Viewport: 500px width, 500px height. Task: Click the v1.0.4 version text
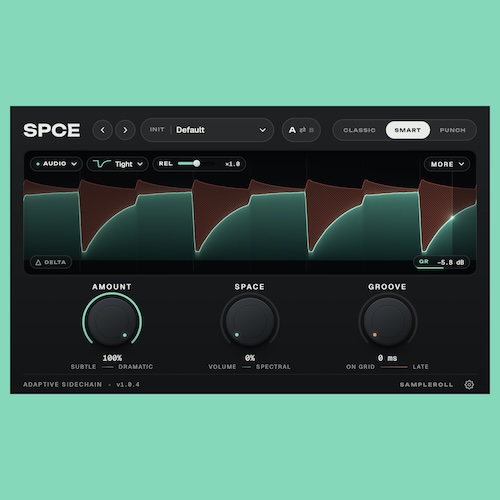tap(128, 385)
